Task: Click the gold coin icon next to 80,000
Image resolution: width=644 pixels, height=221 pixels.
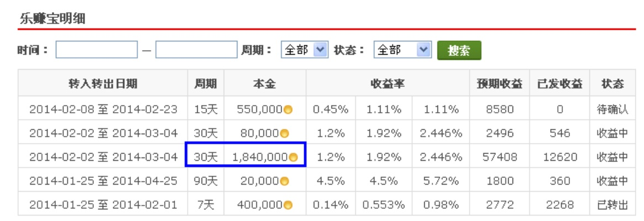Action: (x=284, y=134)
